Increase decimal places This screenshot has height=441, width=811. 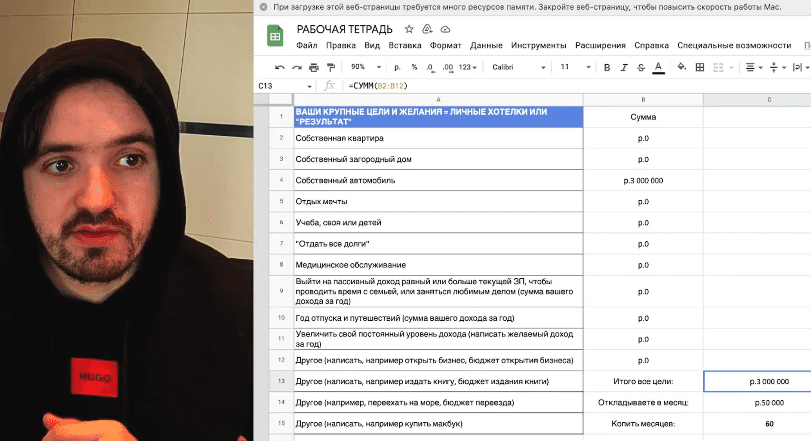pyautogui.click(x=448, y=67)
